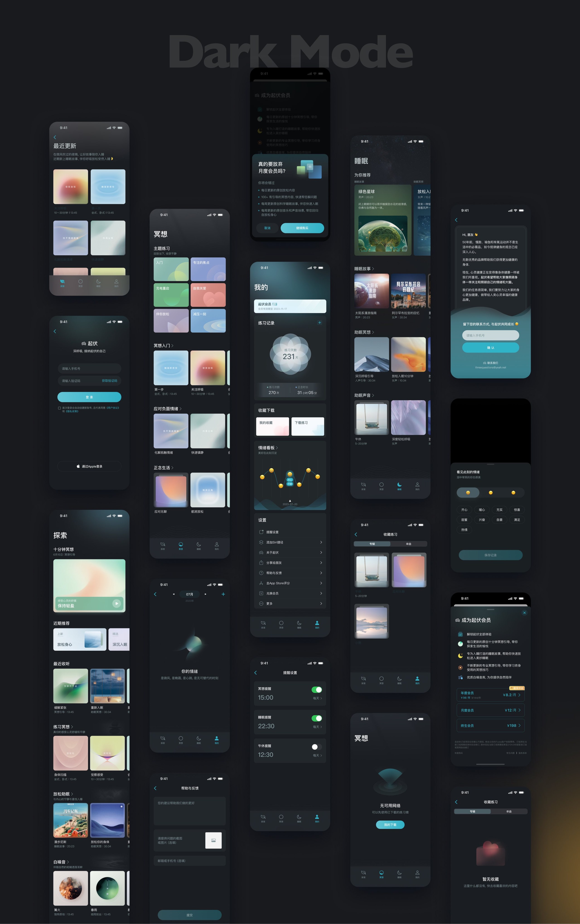Toggle the 自豪 mood tag

(x=499, y=520)
